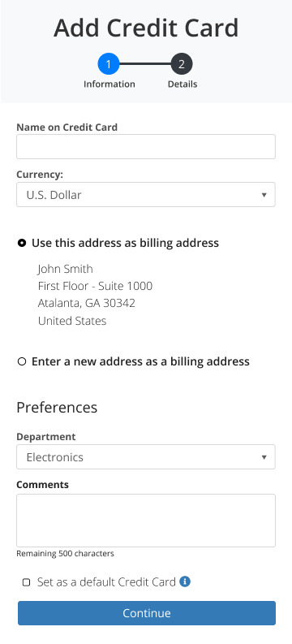This screenshot has width=292, height=644.
Task: Tick the 'Set as a default Credit Card' checkbox
Action: coord(26,582)
